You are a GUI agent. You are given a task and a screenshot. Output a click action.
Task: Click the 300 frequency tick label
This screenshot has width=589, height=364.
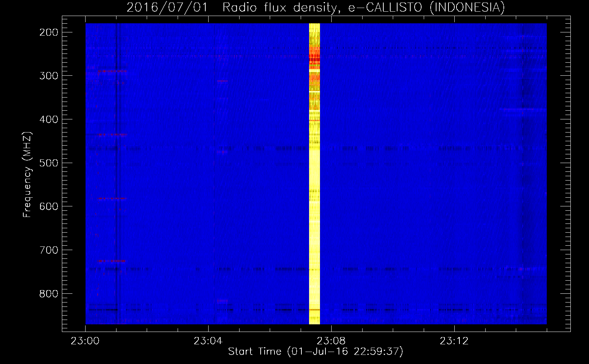click(49, 76)
